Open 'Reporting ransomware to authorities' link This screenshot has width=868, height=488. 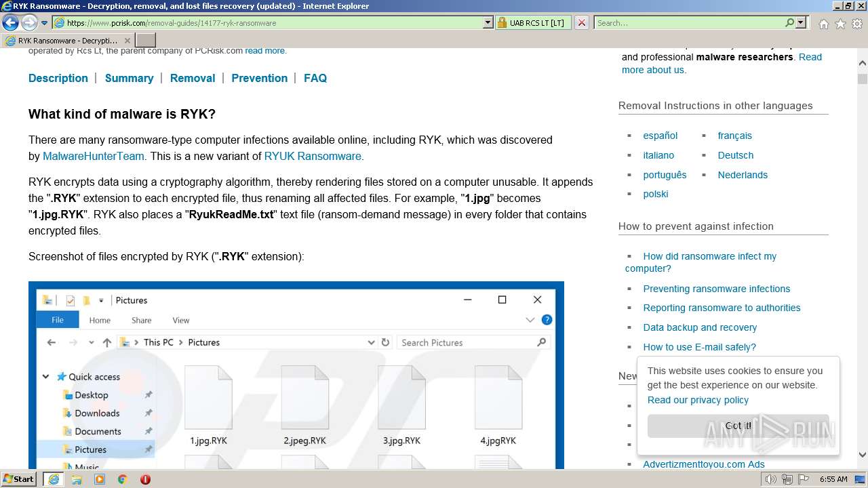coord(722,308)
